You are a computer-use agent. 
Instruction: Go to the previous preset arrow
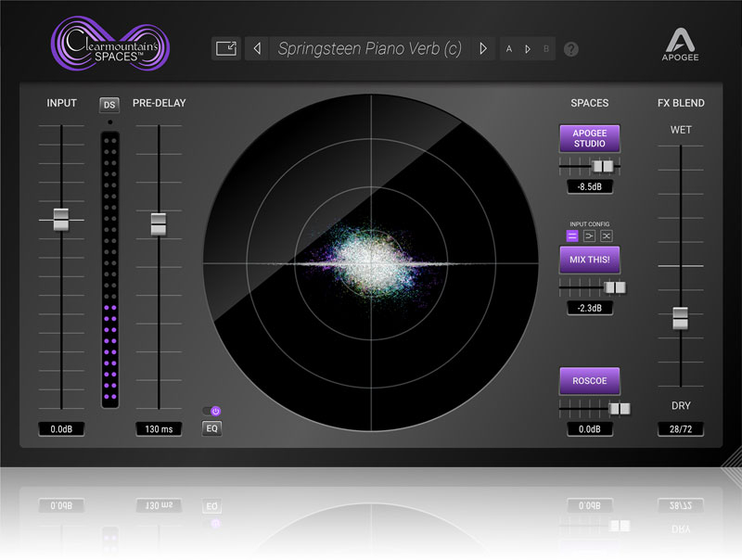[258, 49]
